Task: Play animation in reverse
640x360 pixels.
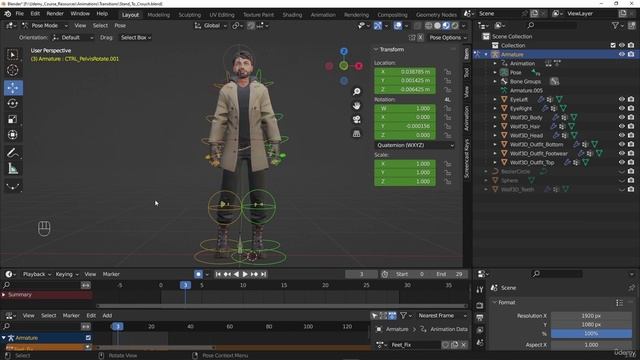Action: (x=236, y=274)
